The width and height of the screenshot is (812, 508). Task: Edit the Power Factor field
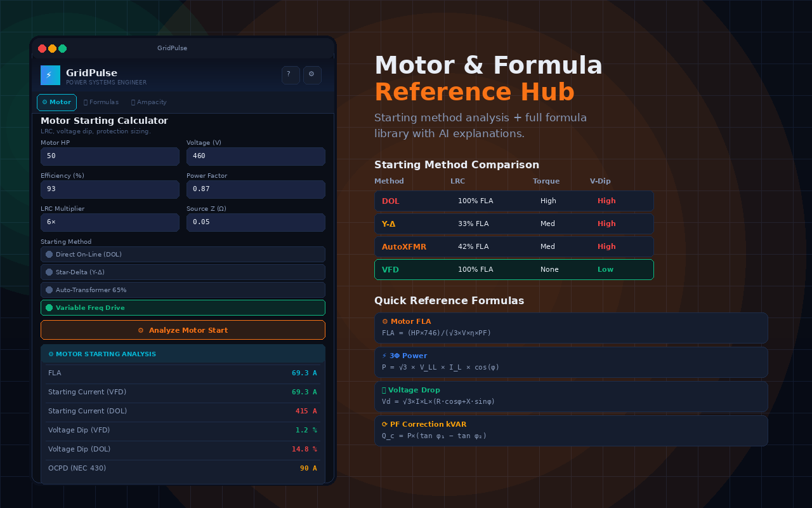coord(256,189)
